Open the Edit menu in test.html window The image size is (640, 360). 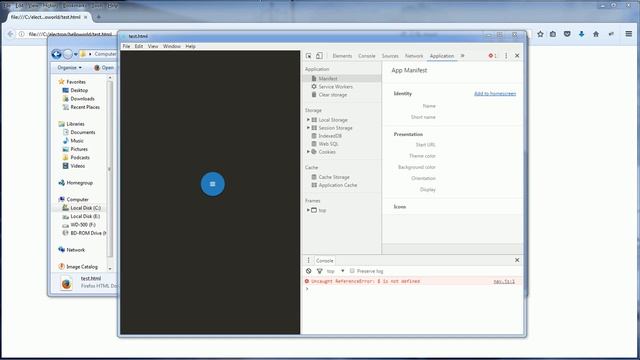click(139, 47)
